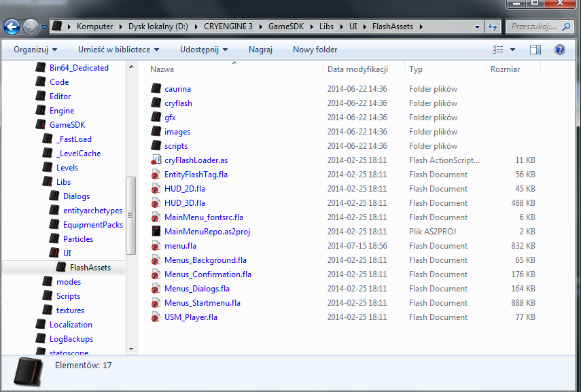
Task: Select the Menus_Confirmation.fla Flash icon
Action: [x=156, y=274]
